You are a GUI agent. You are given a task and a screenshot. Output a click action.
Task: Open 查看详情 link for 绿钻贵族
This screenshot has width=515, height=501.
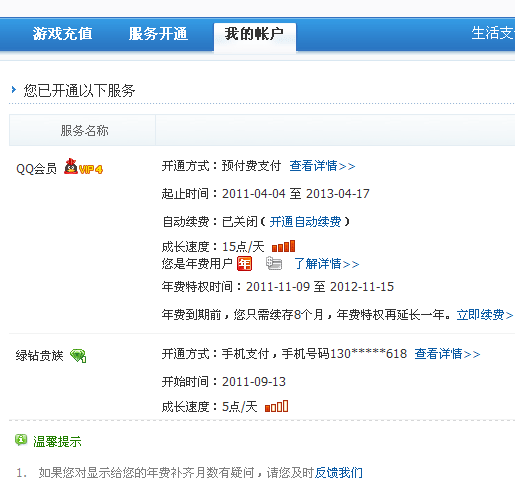447,354
